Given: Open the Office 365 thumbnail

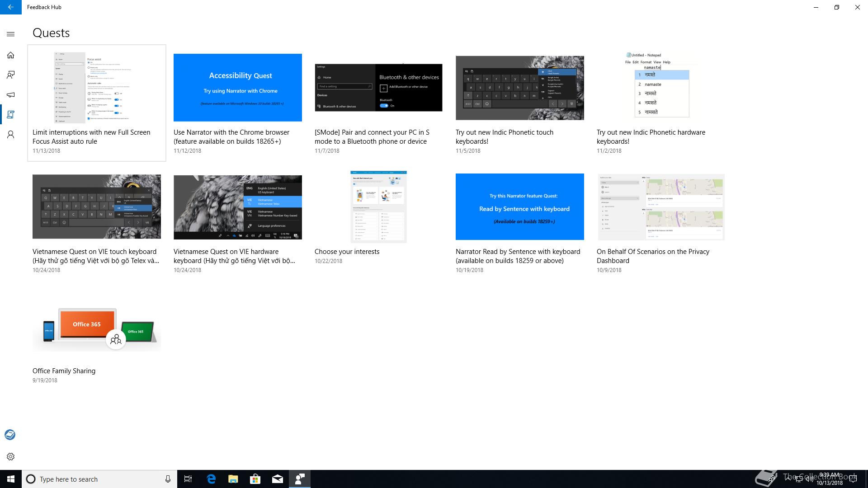Looking at the screenshot, I should (x=97, y=329).
